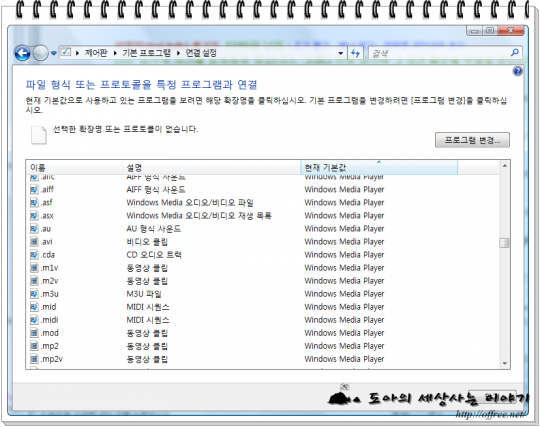This screenshot has width=540, height=427.
Task: Refresh the address bar view
Action: click(x=355, y=53)
